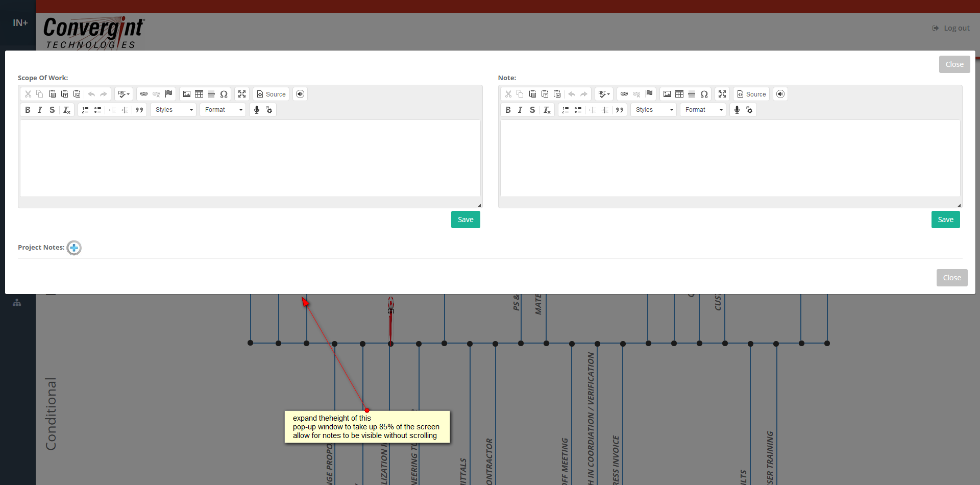
Task: Toggle Italic in Note editor
Action: coord(520,110)
